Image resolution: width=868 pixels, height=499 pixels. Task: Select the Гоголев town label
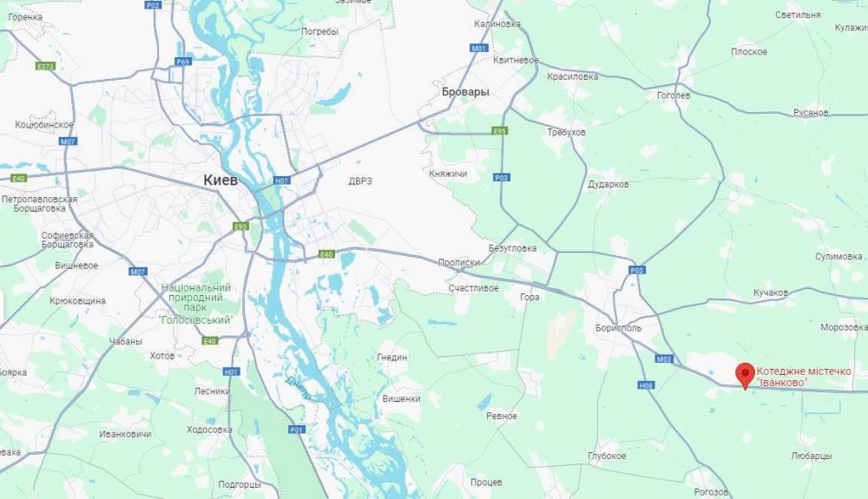pyautogui.click(x=674, y=95)
